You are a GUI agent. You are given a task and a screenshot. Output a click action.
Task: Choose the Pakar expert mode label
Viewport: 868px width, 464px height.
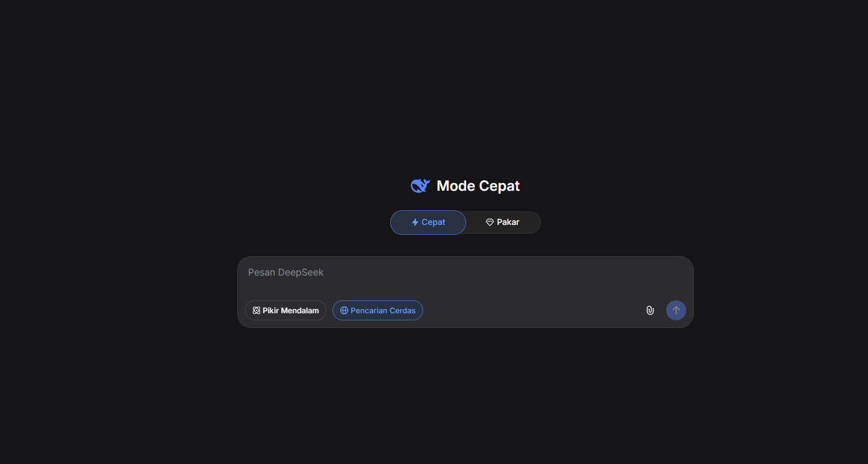(x=508, y=223)
